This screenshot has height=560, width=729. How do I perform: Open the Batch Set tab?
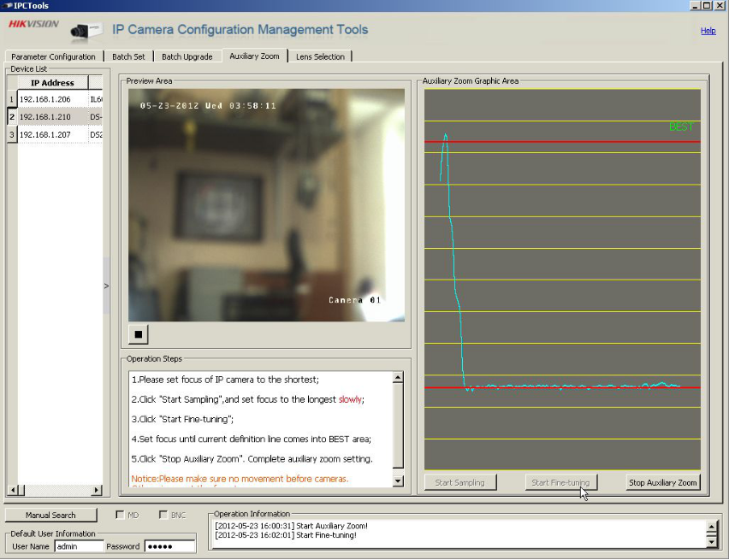pyautogui.click(x=128, y=56)
